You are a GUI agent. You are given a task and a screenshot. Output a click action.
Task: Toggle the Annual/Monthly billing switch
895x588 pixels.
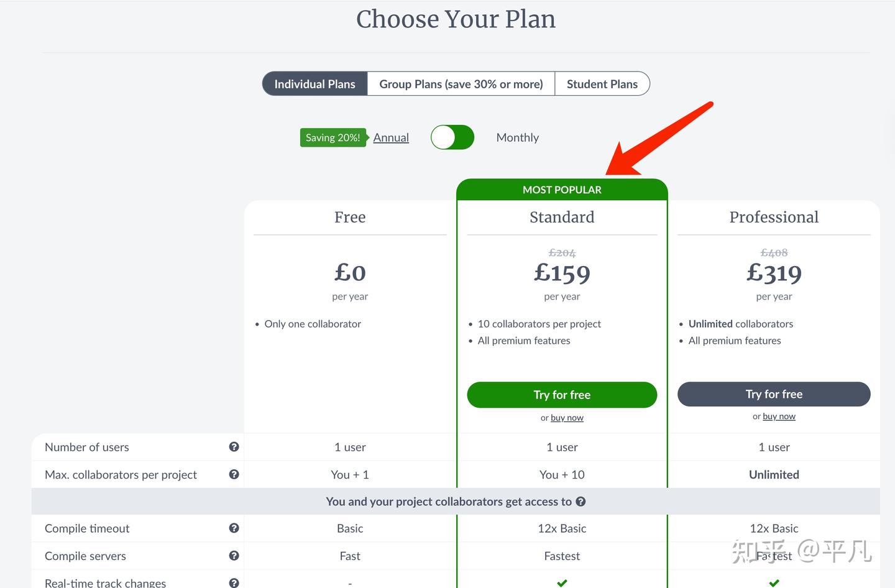point(452,137)
